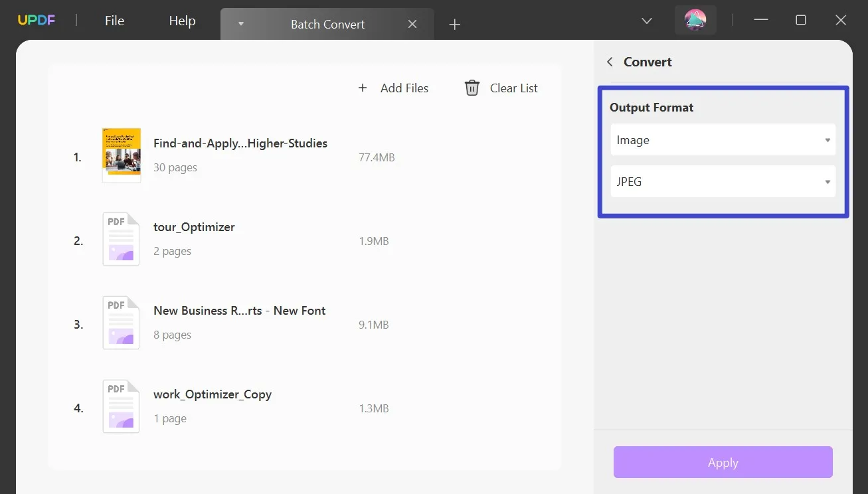
Task: Open a new tab with the plus icon
Action: (x=454, y=24)
